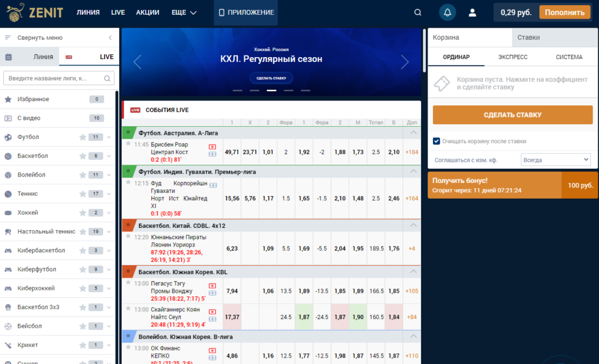The width and height of the screenshot is (599, 364).
Task: Switch to ЭКСПРЕСС bet tab
Action: point(512,57)
